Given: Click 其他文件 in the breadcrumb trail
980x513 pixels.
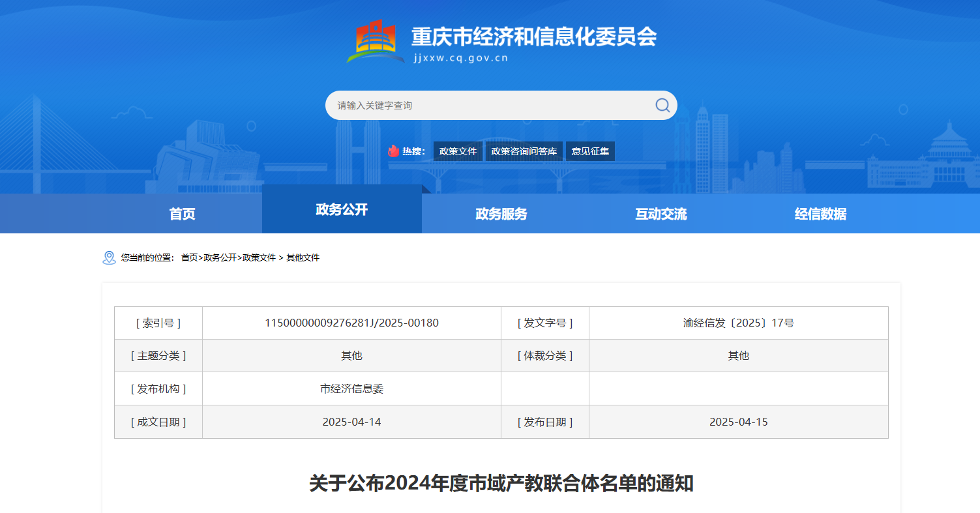Looking at the screenshot, I should [303, 257].
